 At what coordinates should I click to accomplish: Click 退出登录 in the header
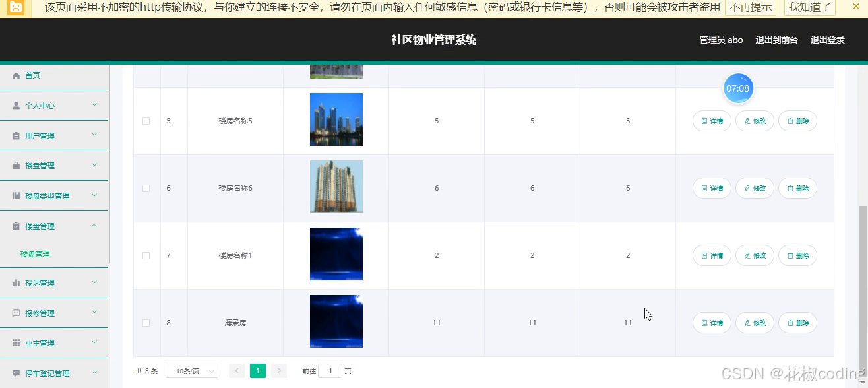(827, 40)
